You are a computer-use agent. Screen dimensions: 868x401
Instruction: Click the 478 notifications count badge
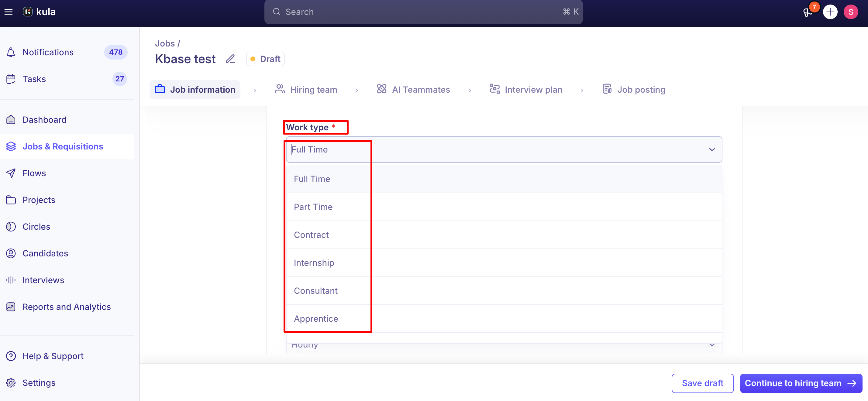pos(115,52)
